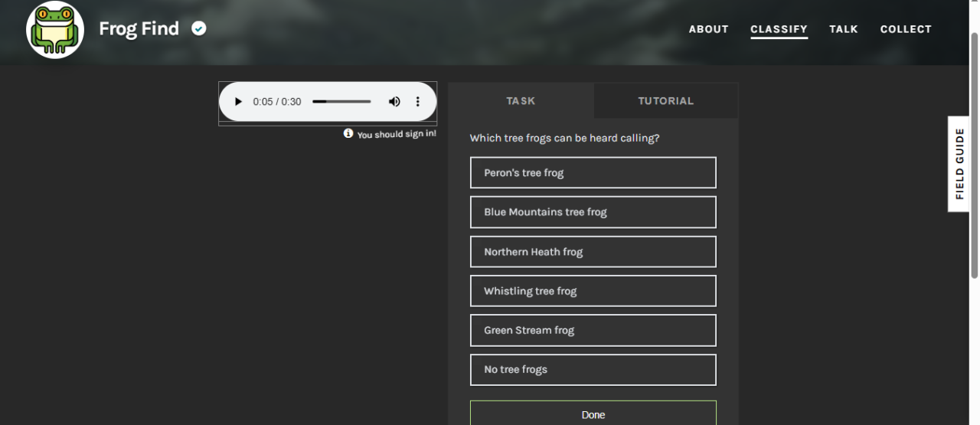Expand the Field Guide side panel
The width and height of the screenshot is (980, 425).
click(x=959, y=164)
